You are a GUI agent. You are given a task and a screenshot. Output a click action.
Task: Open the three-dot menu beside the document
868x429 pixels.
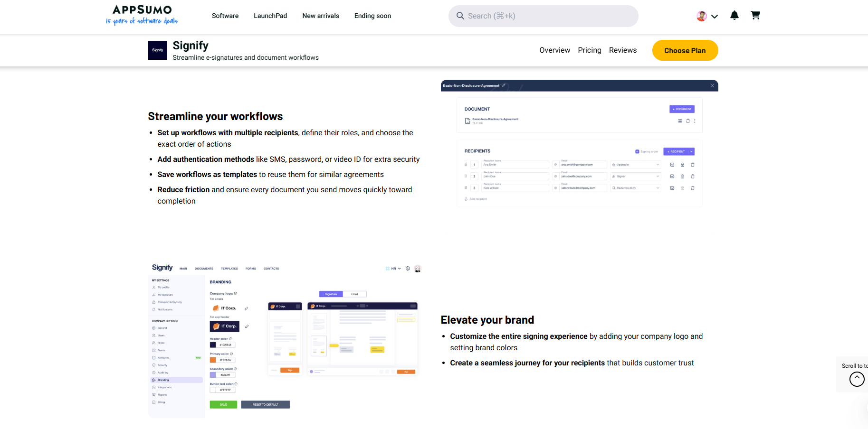[x=695, y=121]
